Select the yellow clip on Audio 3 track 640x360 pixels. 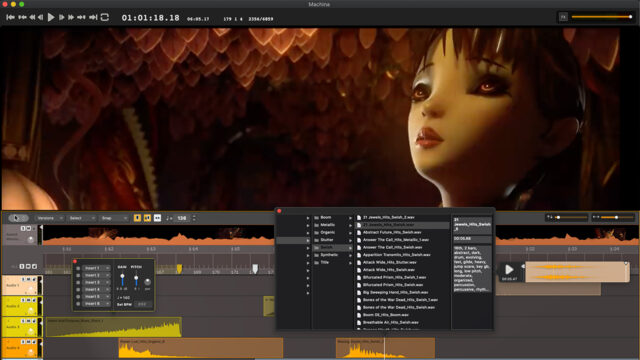click(x=114, y=327)
